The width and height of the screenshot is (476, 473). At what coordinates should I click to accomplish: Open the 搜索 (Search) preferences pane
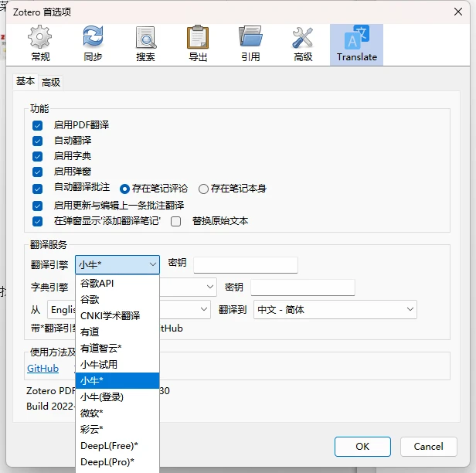click(146, 44)
